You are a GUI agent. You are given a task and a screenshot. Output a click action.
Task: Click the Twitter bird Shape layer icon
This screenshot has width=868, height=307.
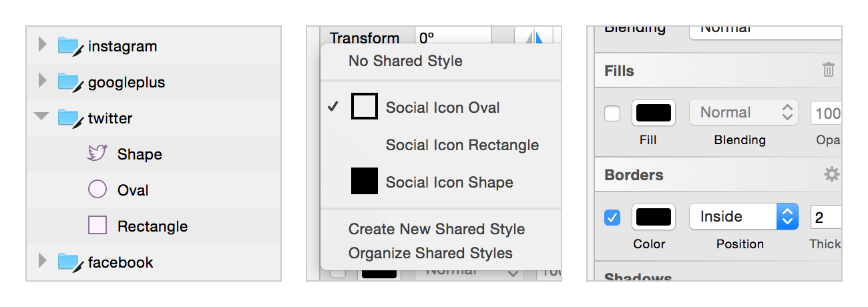(x=97, y=153)
